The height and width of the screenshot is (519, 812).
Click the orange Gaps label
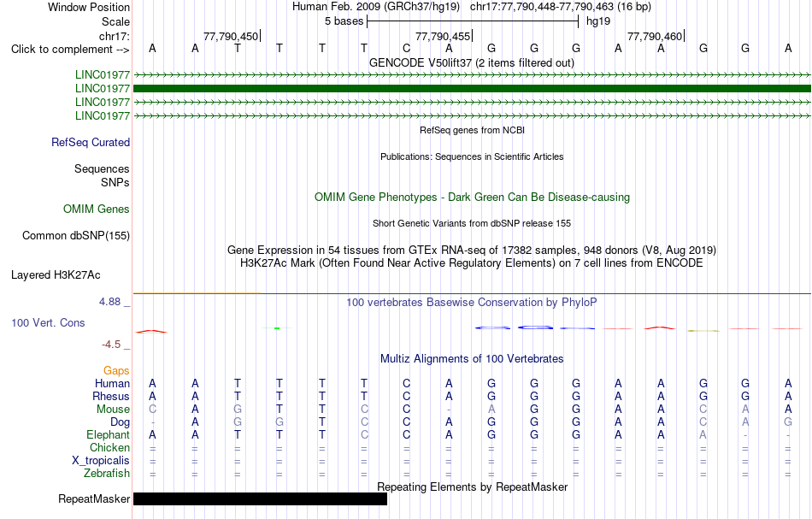click(x=116, y=370)
